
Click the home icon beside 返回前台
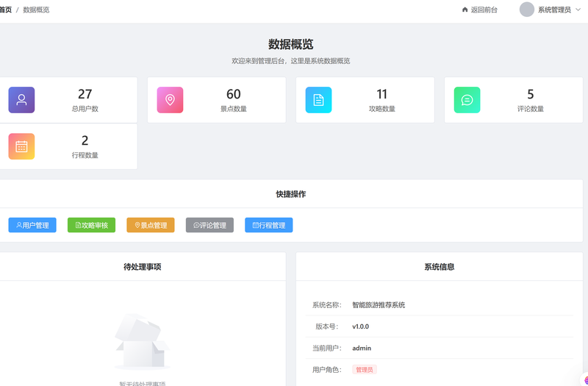[x=465, y=10]
